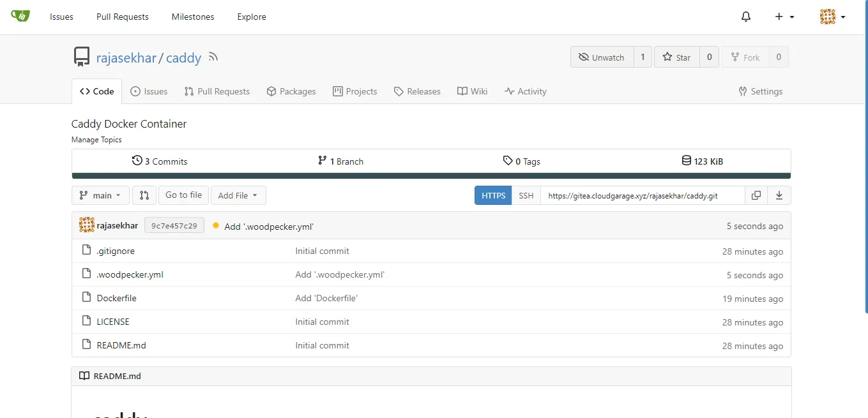Click the caddy repository name link

[184, 57]
